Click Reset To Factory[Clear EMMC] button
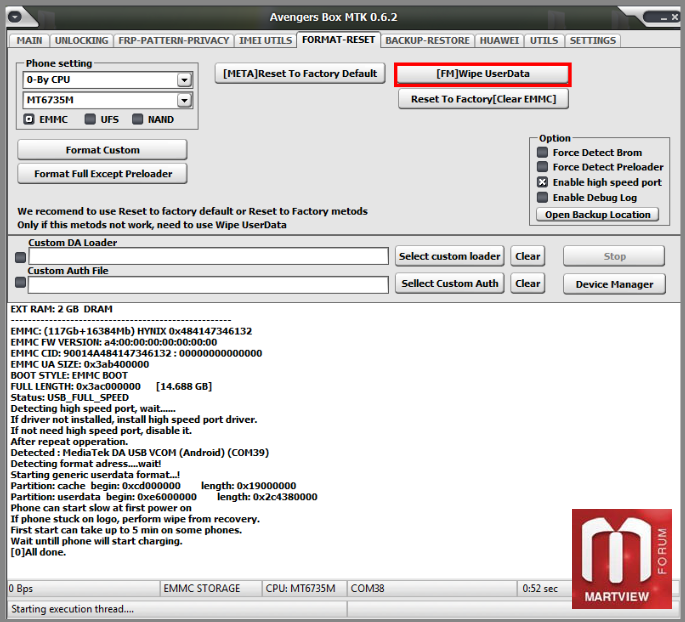Screen dimensions: 685x622 [483, 99]
